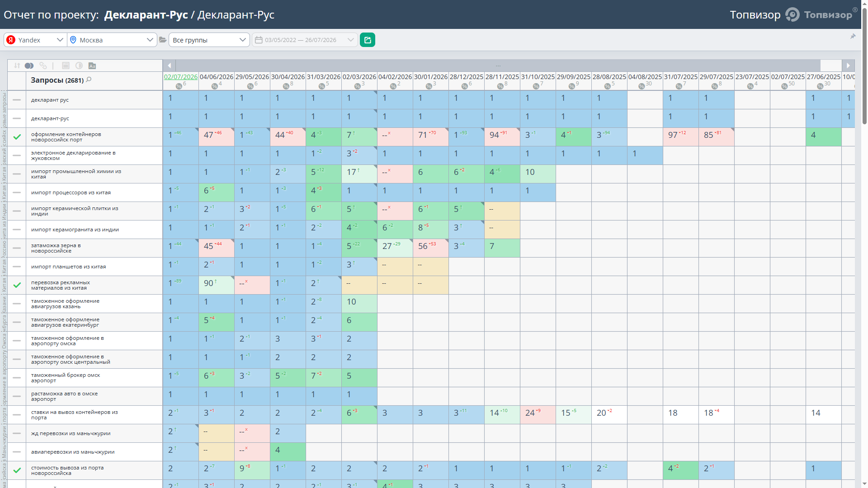
Task: Select query 'таможенное оформление авиагрузов казань'
Action: point(65,304)
